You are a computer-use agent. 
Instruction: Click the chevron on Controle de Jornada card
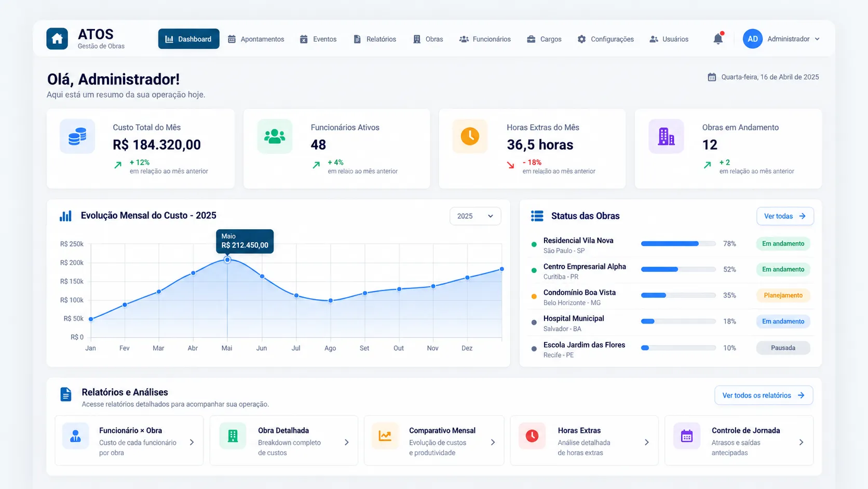click(801, 442)
